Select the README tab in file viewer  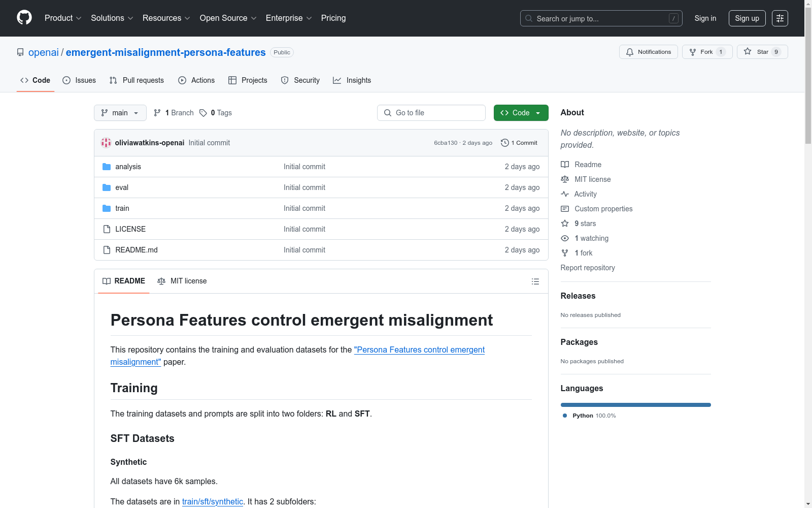[124, 281]
